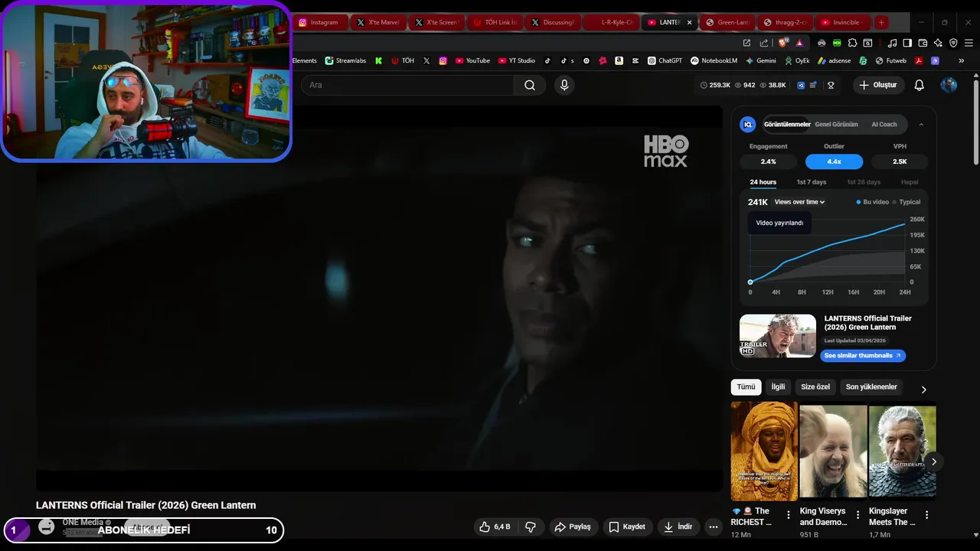This screenshot has height=551, width=980.
Task: Click into the Ara search field
Action: click(x=407, y=85)
